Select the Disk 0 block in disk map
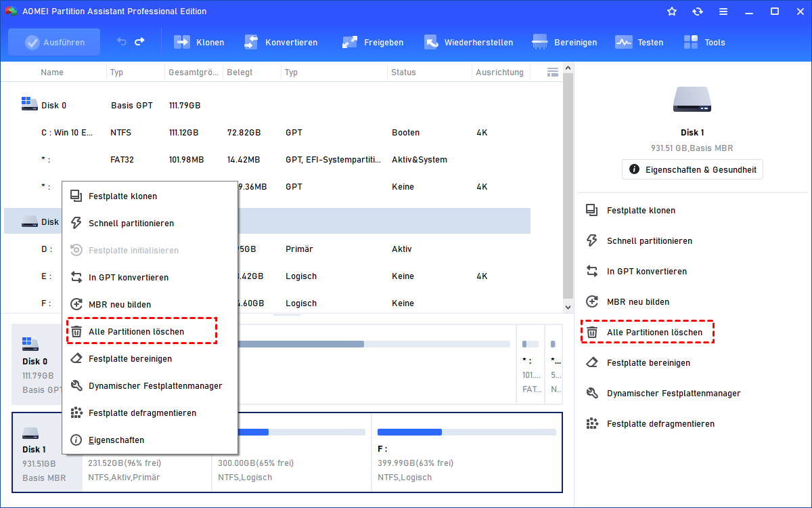This screenshot has height=508, width=812. pyautogui.click(x=38, y=363)
